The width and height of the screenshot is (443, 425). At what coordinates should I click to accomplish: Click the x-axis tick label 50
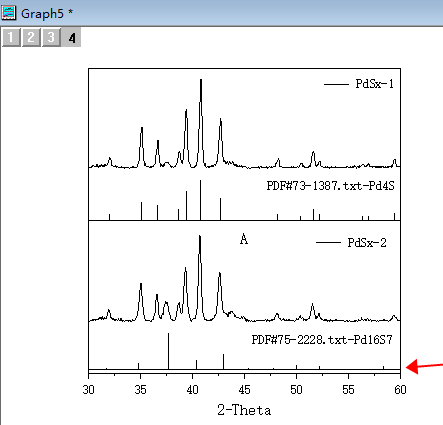(296, 389)
